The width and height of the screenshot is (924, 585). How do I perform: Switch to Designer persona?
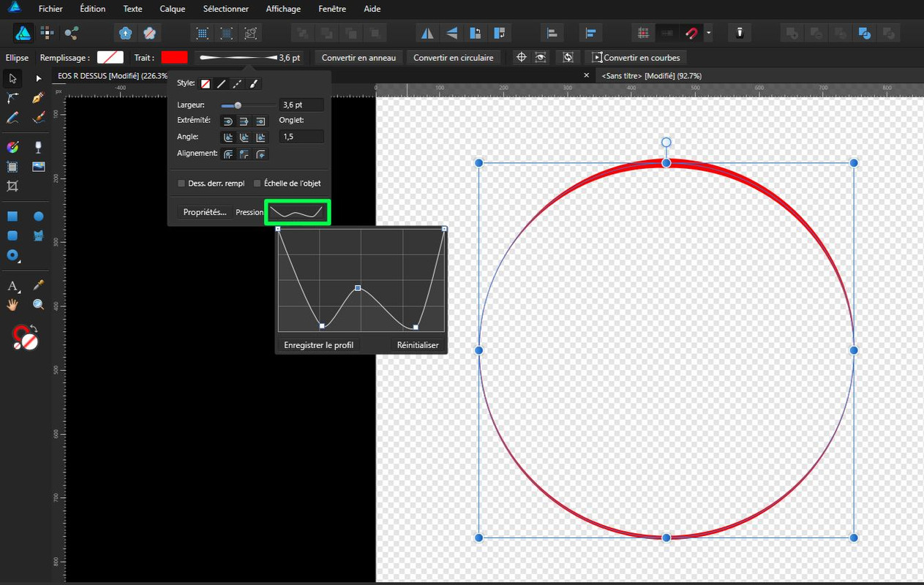coord(23,33)
